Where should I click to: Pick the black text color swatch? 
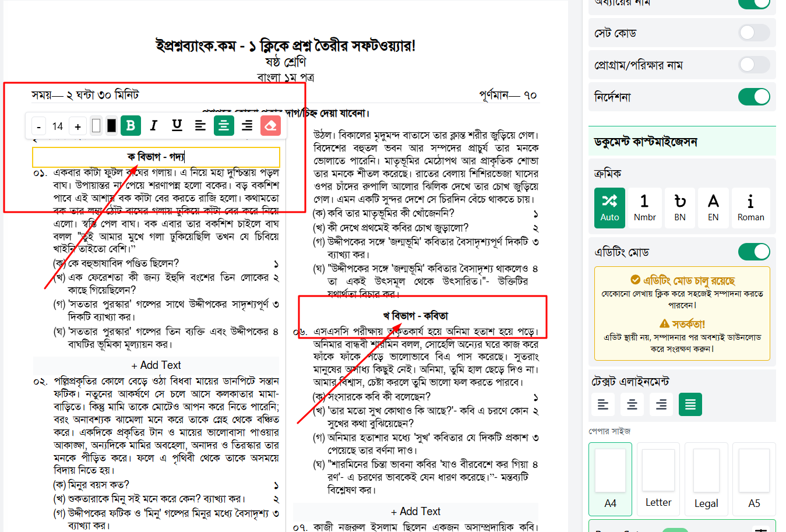click(111, 125)
